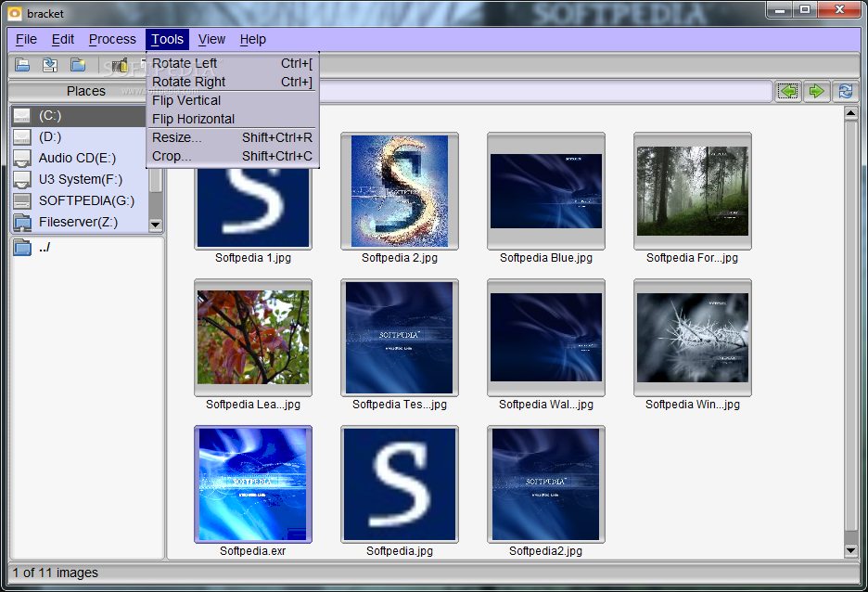Screen dimensions: 868x592
Task: Click the open file toolbar icon
Action: (22, 65)
